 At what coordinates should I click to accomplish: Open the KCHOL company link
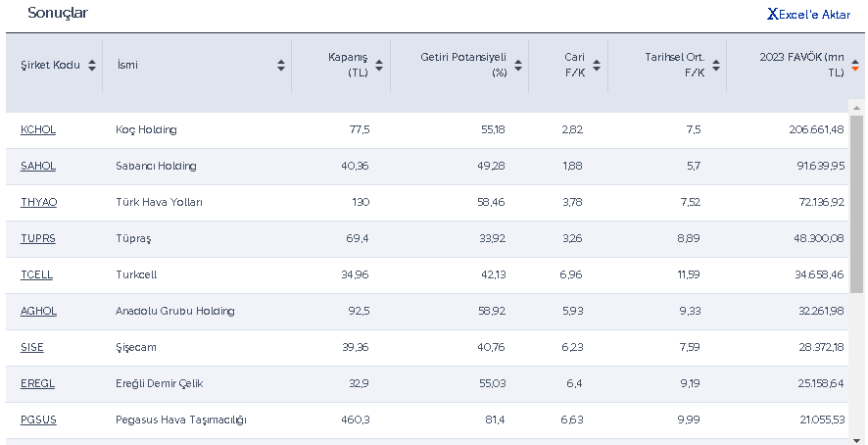click(x=38, y=129)
